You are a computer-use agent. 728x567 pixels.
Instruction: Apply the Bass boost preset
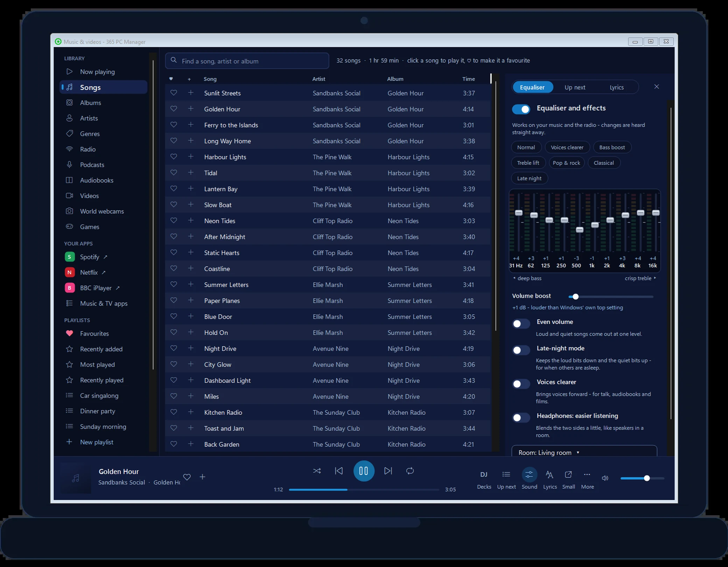(612, 147)
